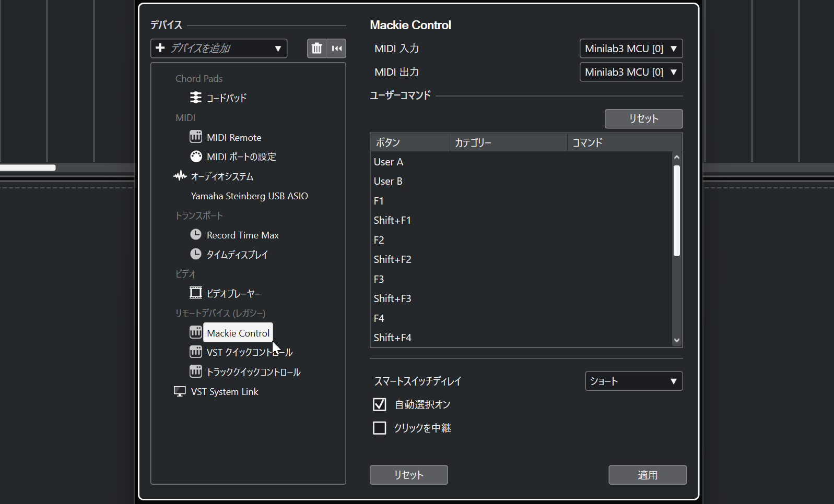Click the MIDI Remote device icon
This screenshot has width=834, height=504.
(196, 137)
